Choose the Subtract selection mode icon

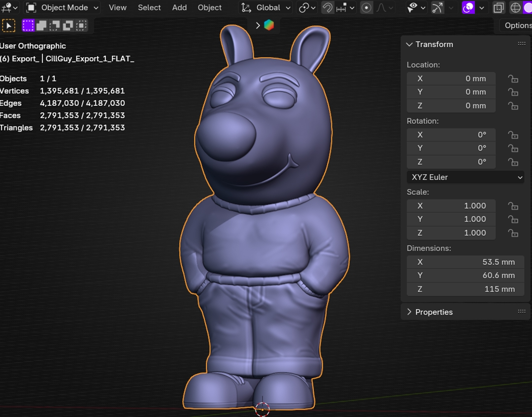[x=55, y=26]
